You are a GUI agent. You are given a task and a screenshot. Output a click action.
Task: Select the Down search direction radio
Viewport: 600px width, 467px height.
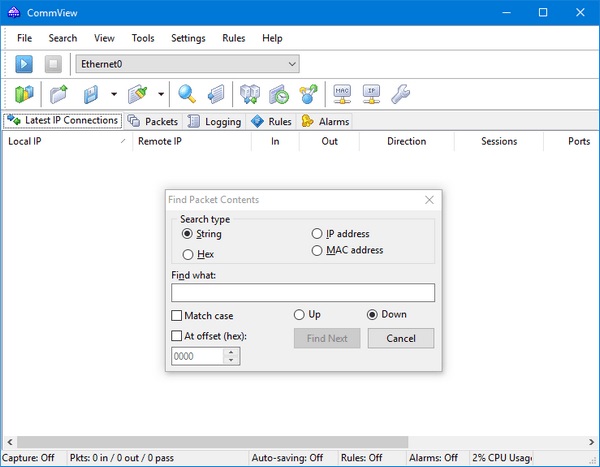pos(372,315)
